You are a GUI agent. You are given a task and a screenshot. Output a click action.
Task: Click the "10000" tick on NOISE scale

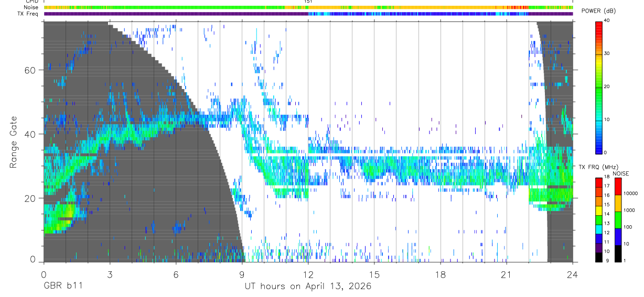pyautogui.click(x=630, y=194)
